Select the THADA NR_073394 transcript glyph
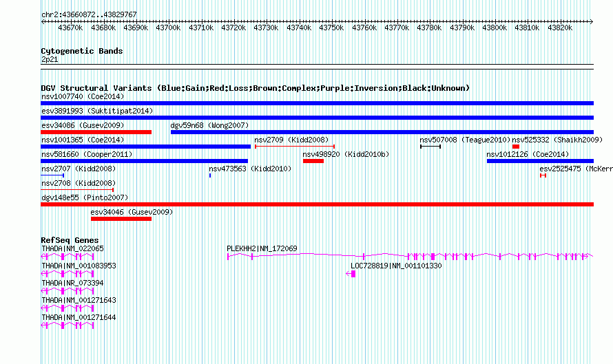The height and width of the screenshot is (364, 613). click(67, 291)
